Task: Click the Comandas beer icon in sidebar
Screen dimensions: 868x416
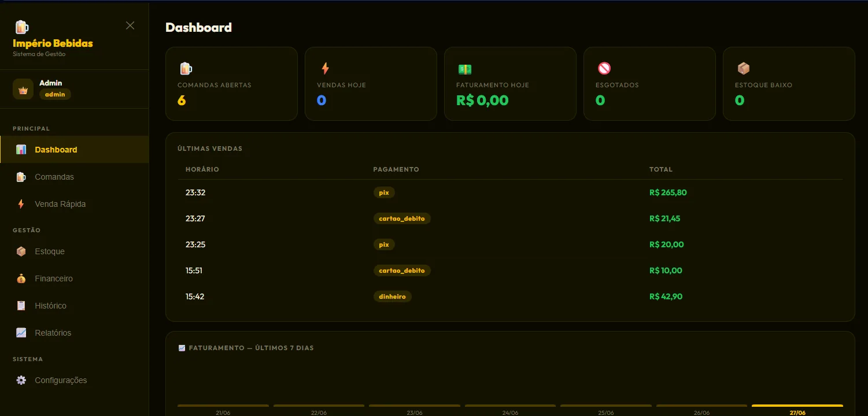Action: (x=21, y=177)
